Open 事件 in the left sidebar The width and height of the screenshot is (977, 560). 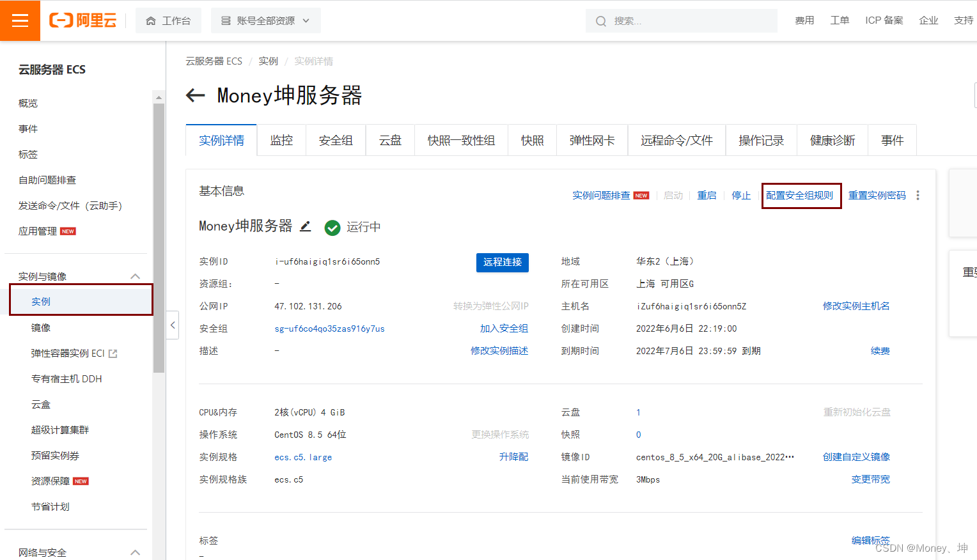28,128
